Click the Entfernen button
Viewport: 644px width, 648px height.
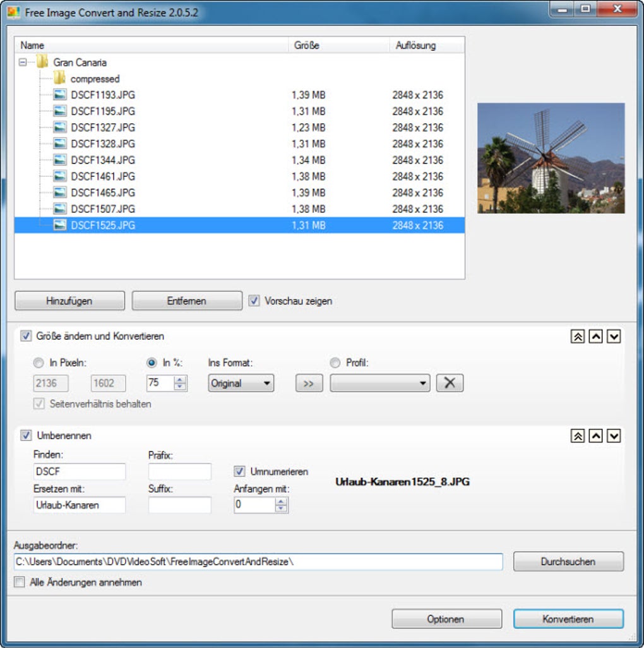coord(187,301)
